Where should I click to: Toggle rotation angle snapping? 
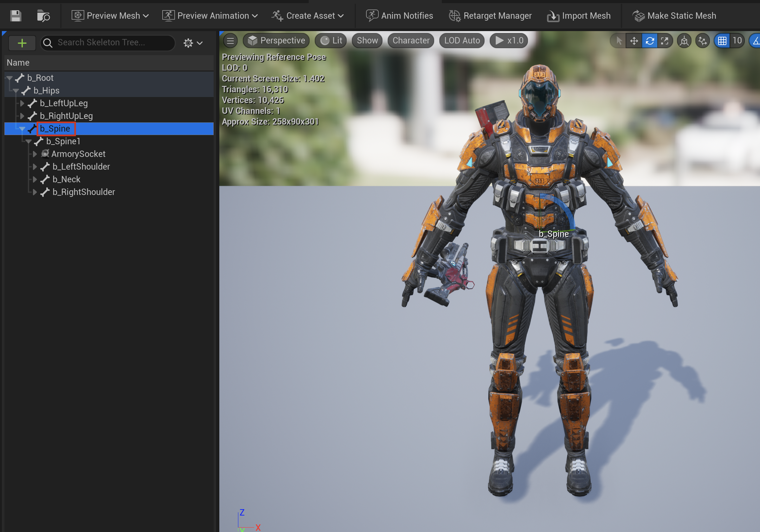click(755, 41)
